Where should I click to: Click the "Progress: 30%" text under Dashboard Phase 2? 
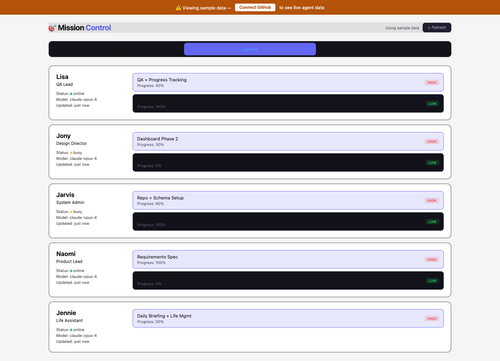(x=150, y=145)
